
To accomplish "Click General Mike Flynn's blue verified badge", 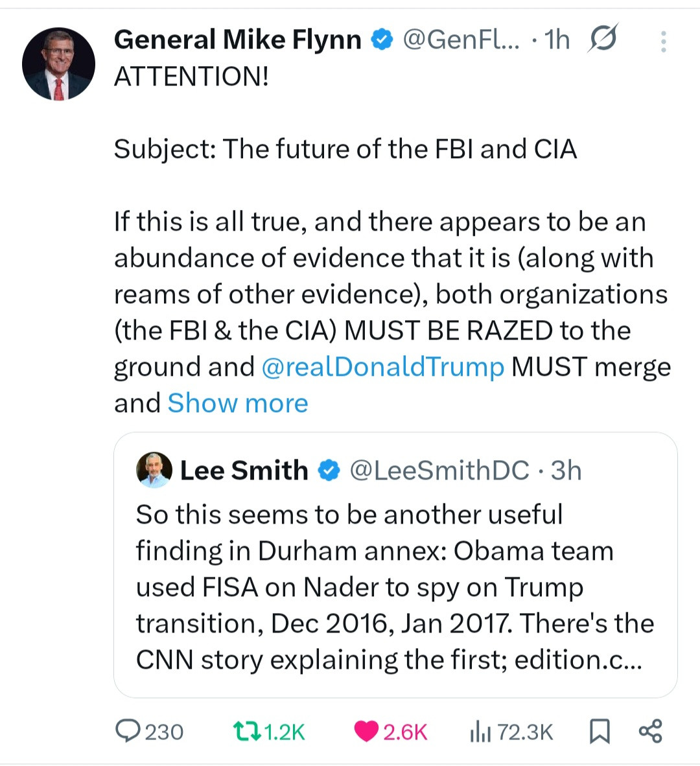I will pyautogui.click(x=382, y=40).
